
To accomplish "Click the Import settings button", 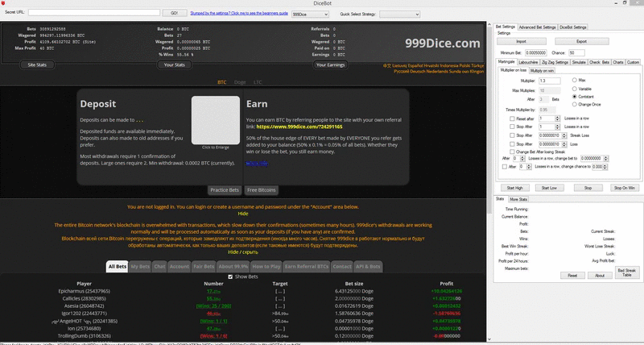I will (x=521, y=42).
